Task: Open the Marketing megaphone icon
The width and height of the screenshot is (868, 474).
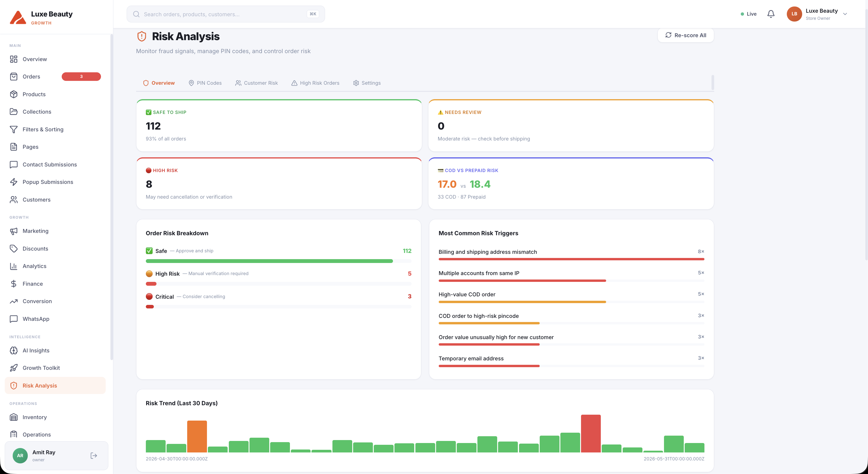Action: click(x=14, y=231)
